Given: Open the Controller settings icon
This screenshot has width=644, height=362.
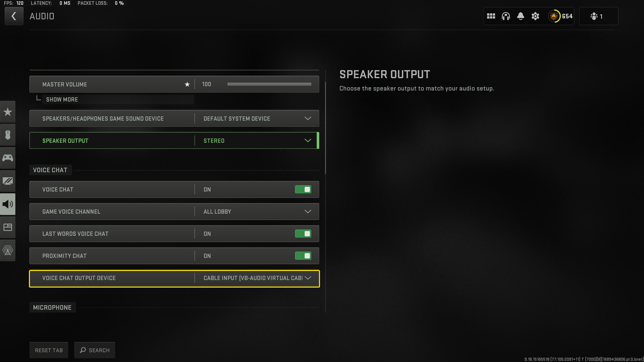Looking at the screenshot, I should pos(8,157).
